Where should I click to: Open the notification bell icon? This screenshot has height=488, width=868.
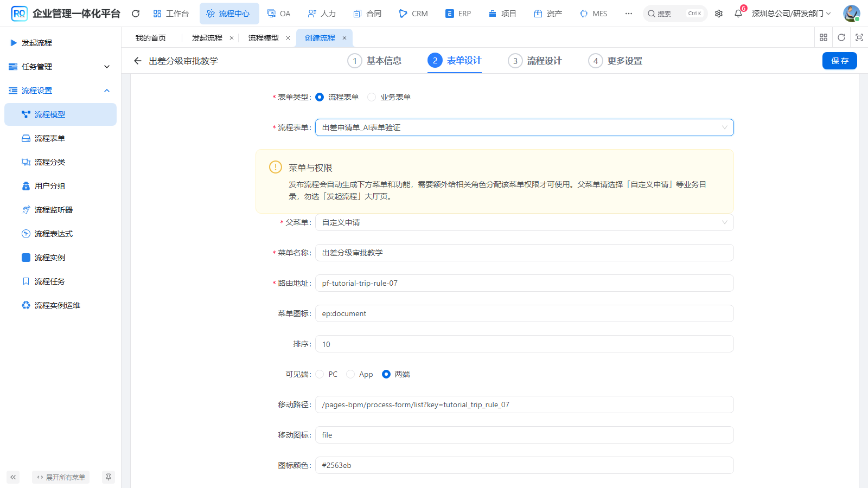[738, 14]
